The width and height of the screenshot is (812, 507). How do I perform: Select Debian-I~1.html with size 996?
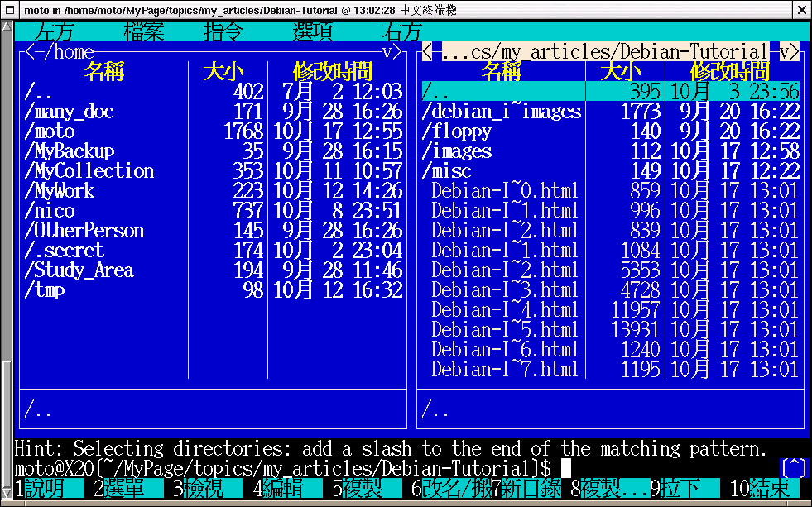611,211
